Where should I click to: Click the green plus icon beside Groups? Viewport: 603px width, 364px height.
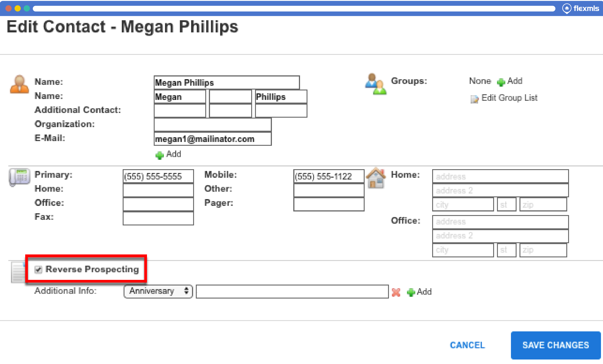[501, 82]
